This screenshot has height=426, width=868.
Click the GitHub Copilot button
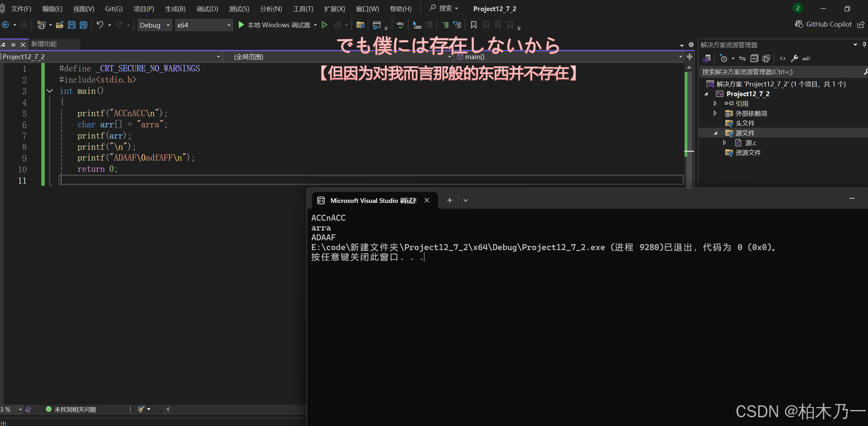824,24
